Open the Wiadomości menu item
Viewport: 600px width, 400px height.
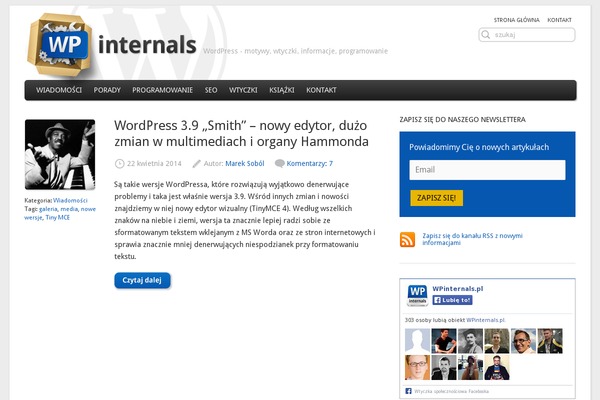pos(59,90)
